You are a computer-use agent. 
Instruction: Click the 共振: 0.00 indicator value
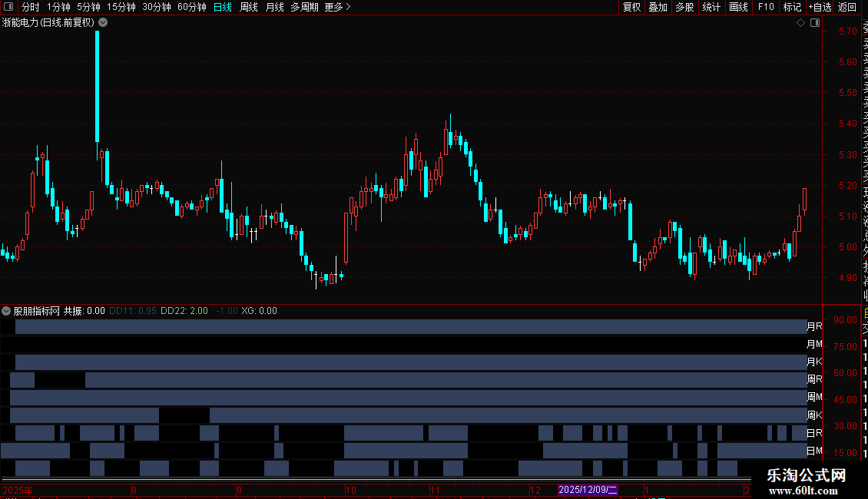pyautogui.click(x=84, y=311)
